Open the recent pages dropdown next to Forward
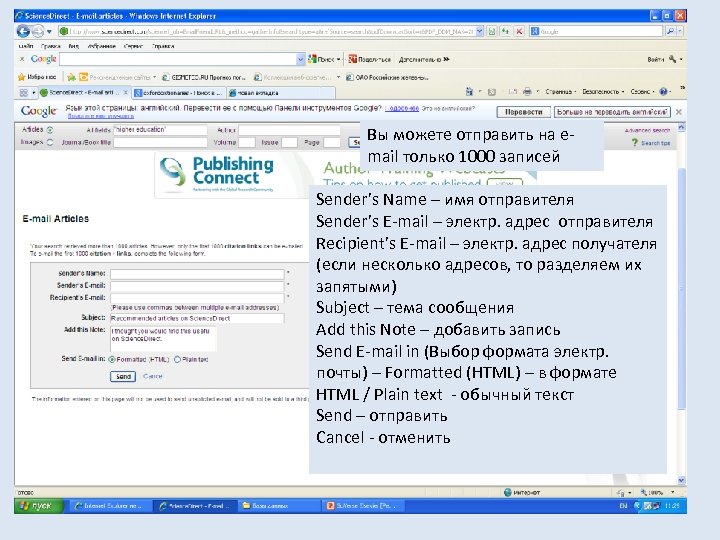This screenshot has width=720, height=540. tap(49, 32)
